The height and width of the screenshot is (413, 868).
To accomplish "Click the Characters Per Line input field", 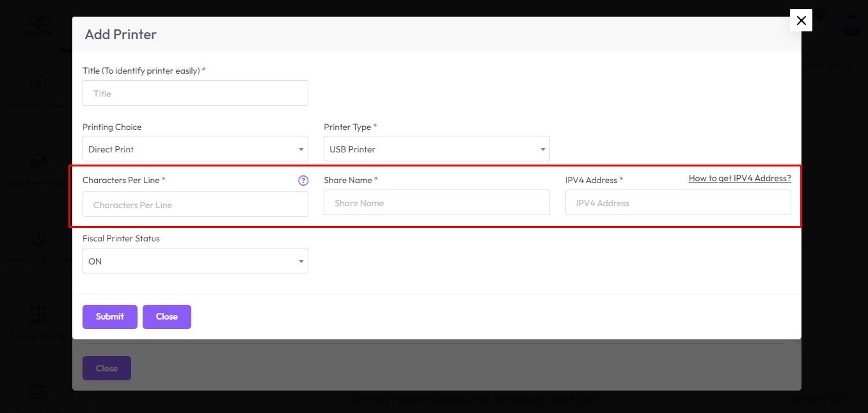I will pyautogui.click(x=195, y=204).
